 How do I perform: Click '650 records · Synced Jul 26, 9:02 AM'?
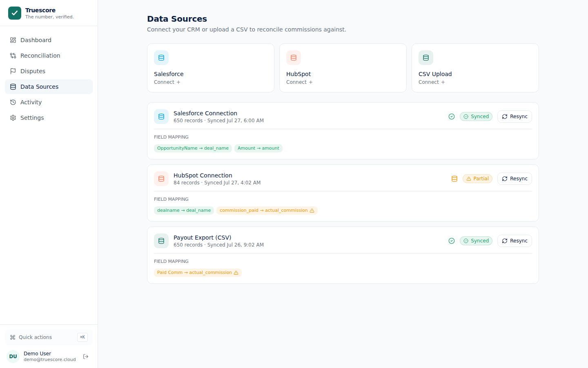(219, 245)
